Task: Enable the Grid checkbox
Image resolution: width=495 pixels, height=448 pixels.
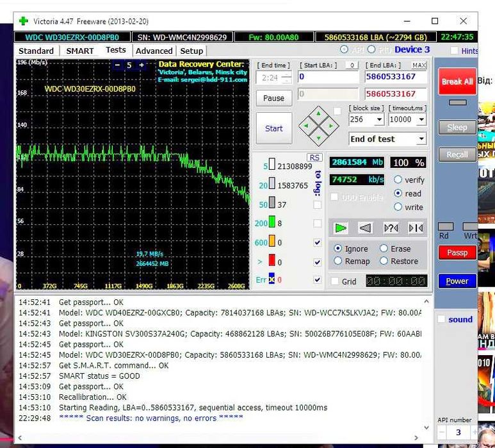Action: 335,281
